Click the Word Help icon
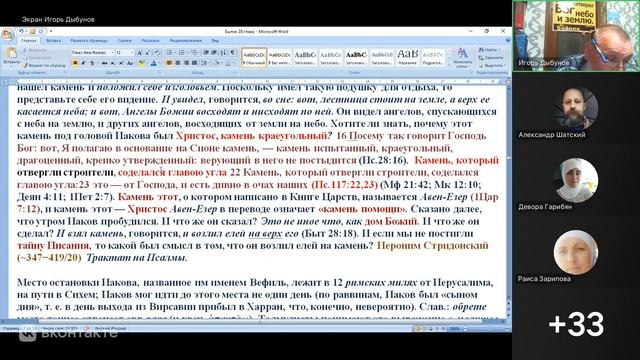 pyautogui.click(x=508, y=40)
